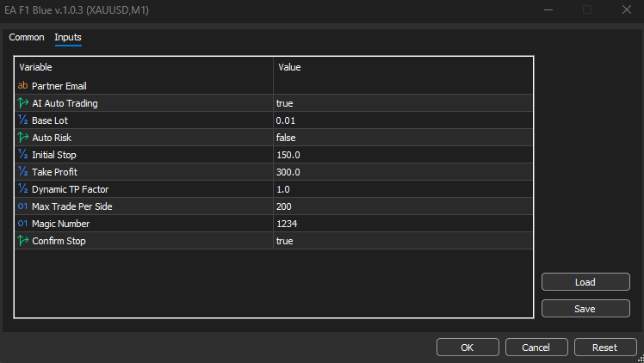Select the 'AI Auto Trading' variable name

(65, 103)
